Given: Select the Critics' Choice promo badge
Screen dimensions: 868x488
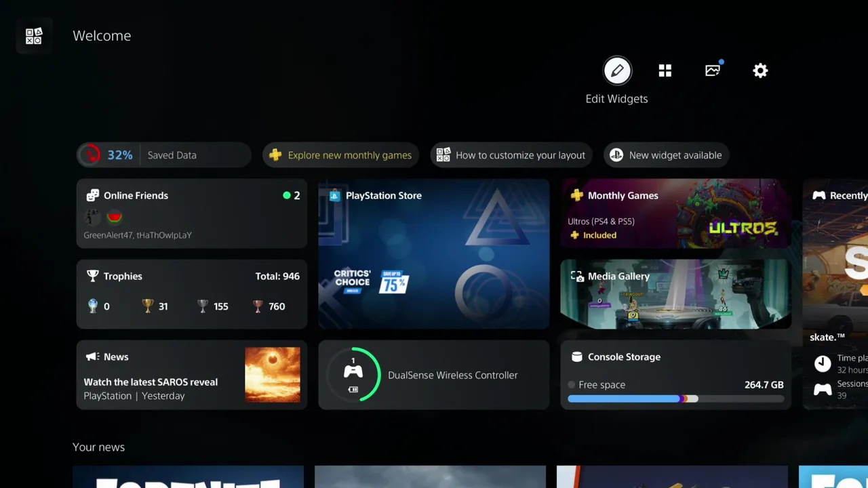Looking at the screenshot, I should [x=353, y=281].
